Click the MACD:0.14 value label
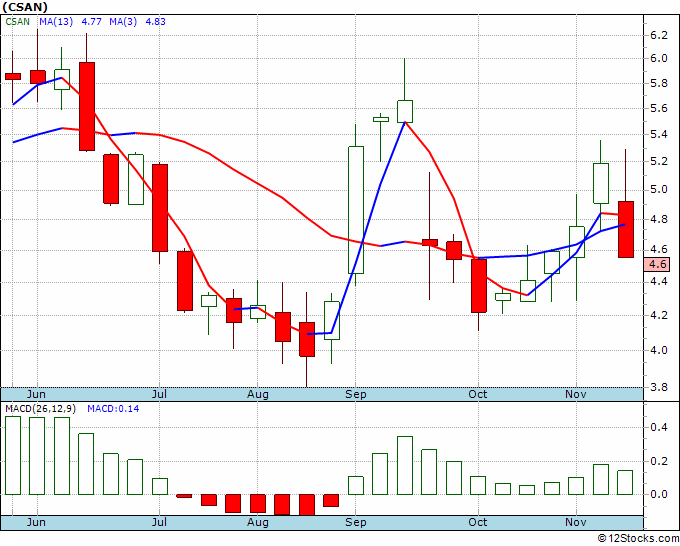The image size is (680, 546). (x=113, y=409)
